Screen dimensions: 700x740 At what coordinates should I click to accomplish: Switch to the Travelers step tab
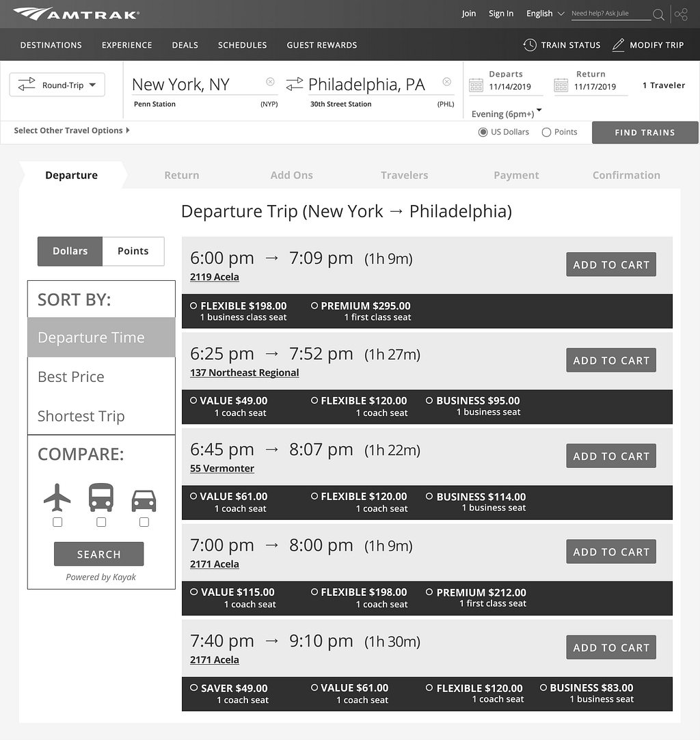[x=405, y=175]
